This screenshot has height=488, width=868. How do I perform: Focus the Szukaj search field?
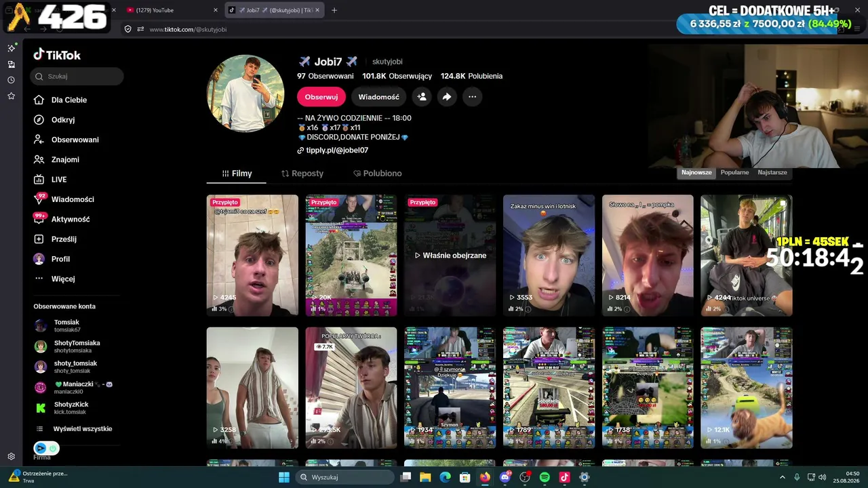(77, 77)
